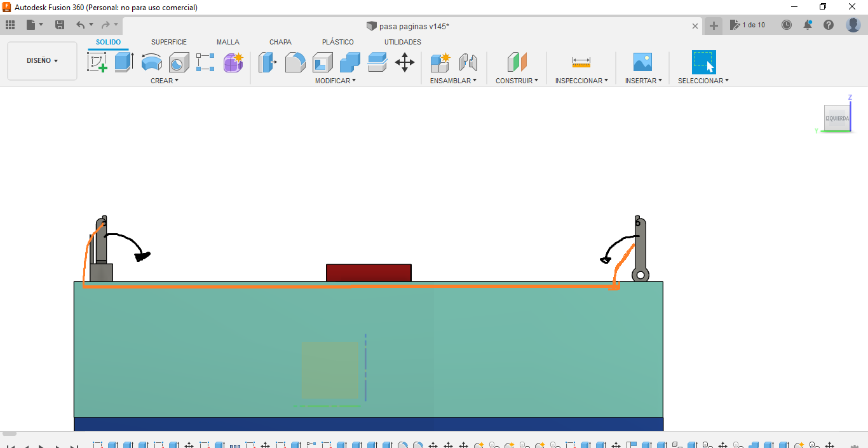
Task: Choose the Revolve tool
Action: [x=151, y=62]
